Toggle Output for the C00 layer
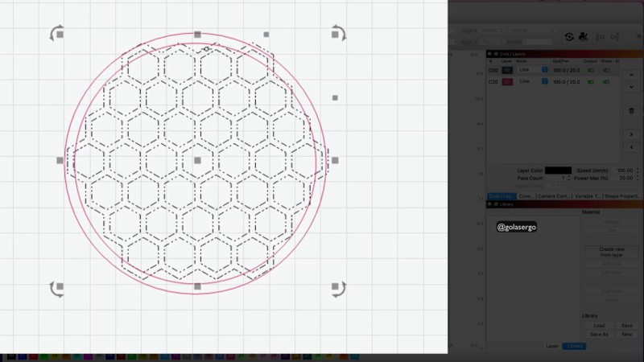644x362 pixels. (x=592, y=70)
